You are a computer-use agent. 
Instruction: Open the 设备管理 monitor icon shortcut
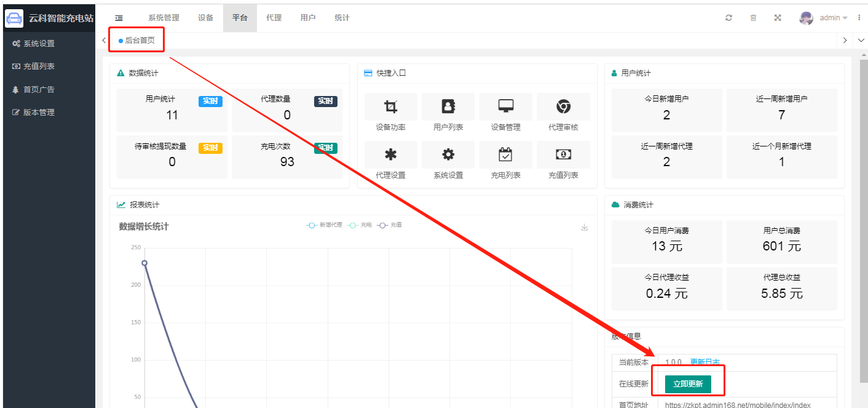506,106
